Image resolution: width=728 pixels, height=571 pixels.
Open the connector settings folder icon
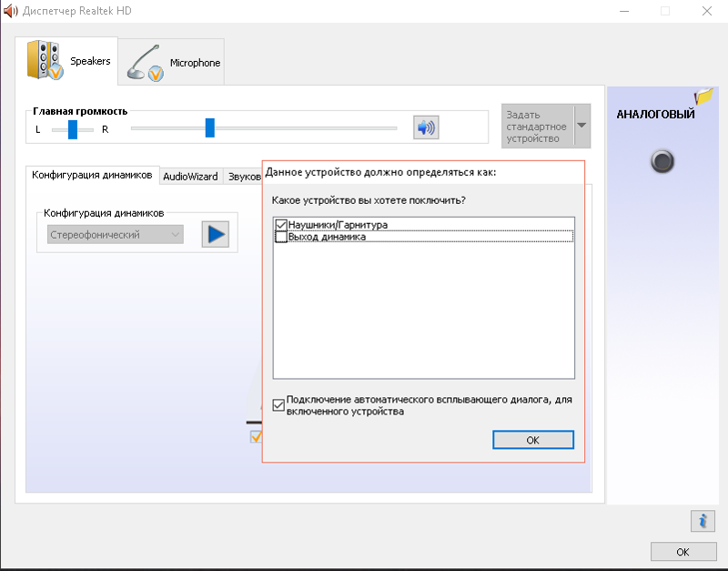tap(703, 97)
